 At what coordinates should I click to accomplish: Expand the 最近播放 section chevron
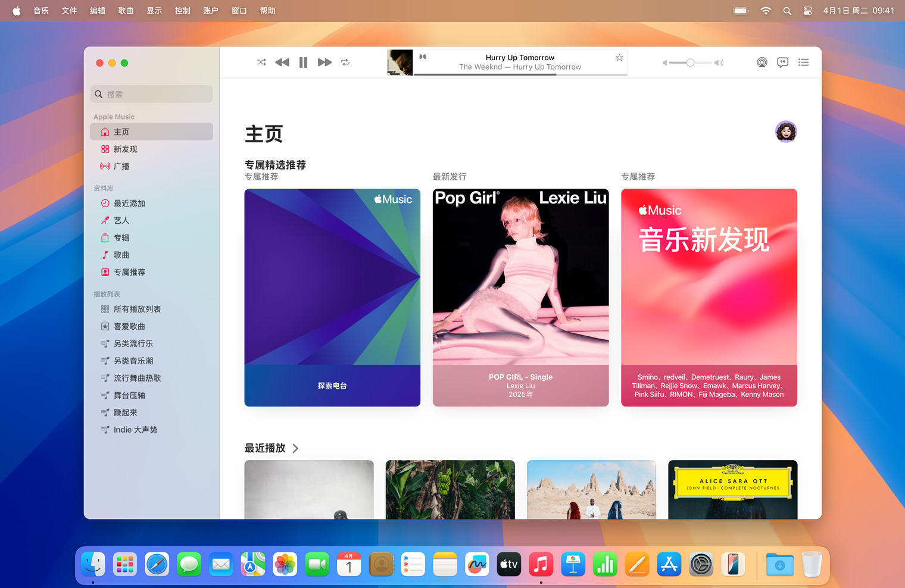[x=296, y=448]
